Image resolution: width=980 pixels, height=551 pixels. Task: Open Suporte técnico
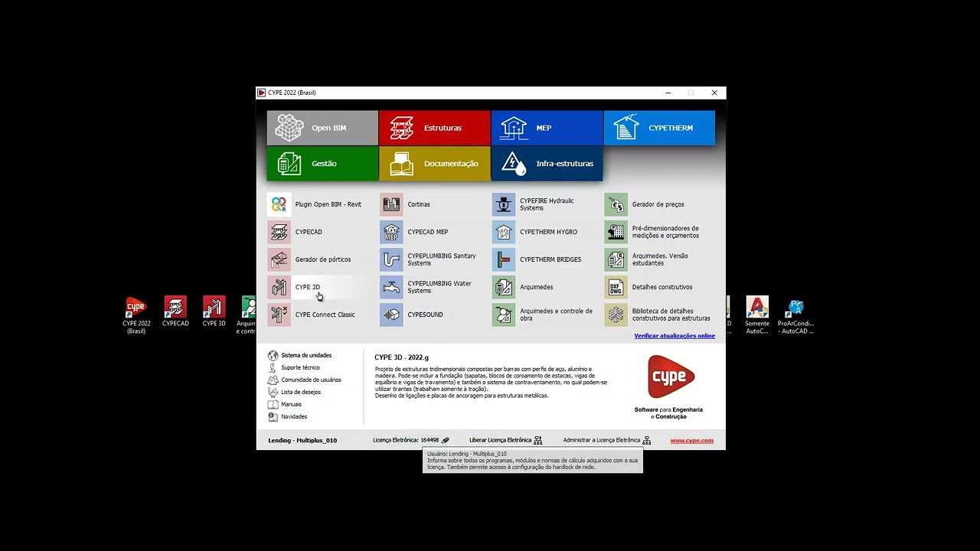[294, 367]
